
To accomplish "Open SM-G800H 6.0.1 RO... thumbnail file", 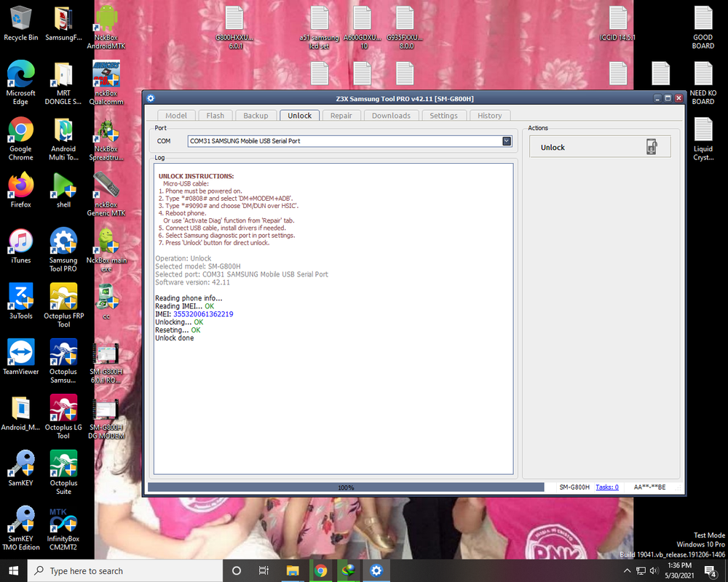I will tap(106, 362).
